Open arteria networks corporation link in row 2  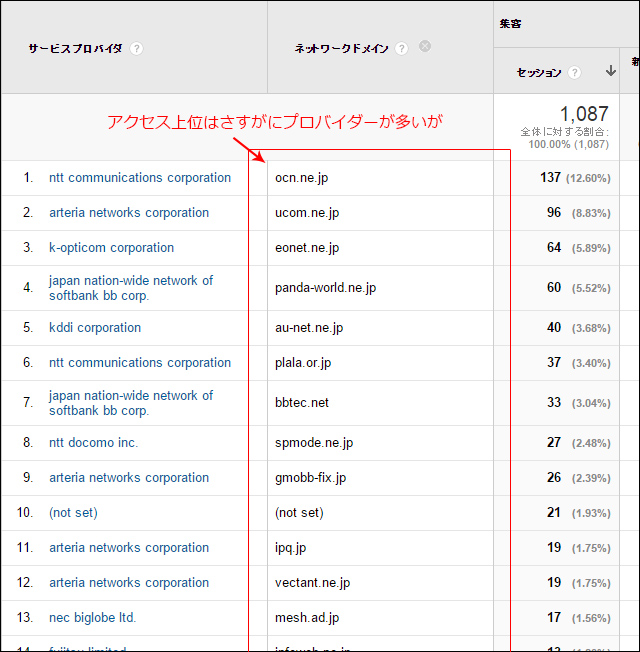(x=129, y=212)
